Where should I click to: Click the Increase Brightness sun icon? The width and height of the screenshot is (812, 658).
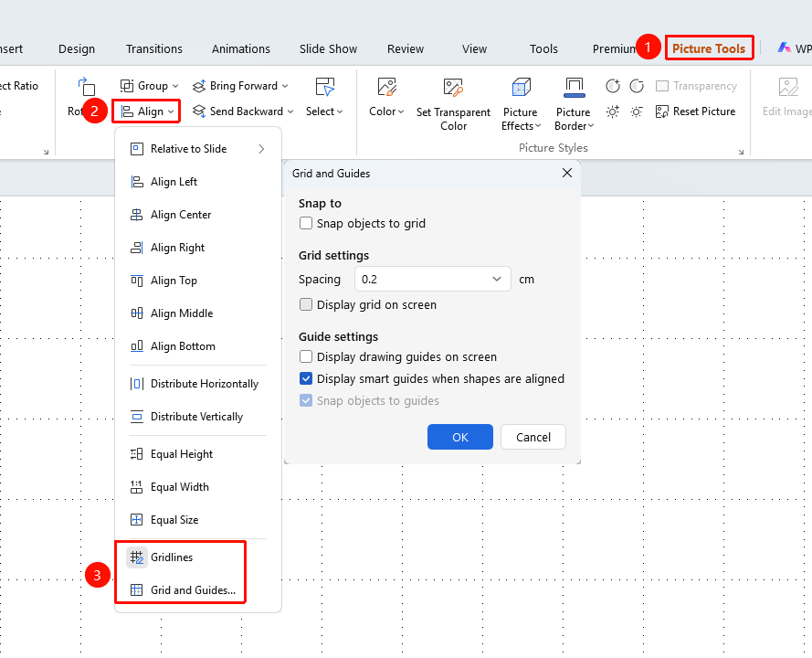coord(613,111)
